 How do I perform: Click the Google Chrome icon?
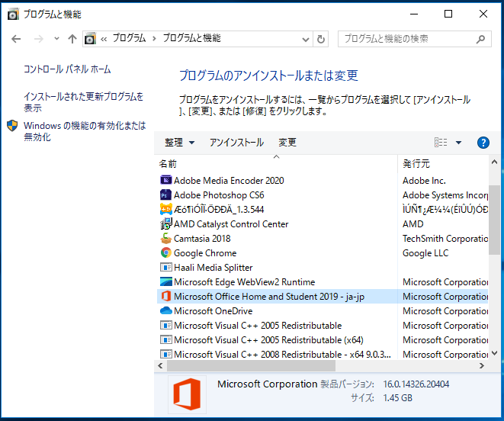[x=166, y=252]
